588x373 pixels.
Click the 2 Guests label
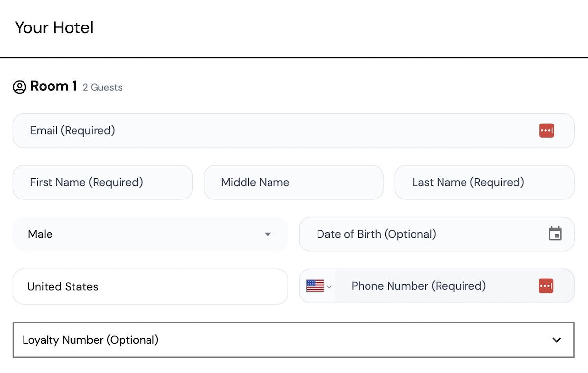pyautogui.click(x=102, y=88)
